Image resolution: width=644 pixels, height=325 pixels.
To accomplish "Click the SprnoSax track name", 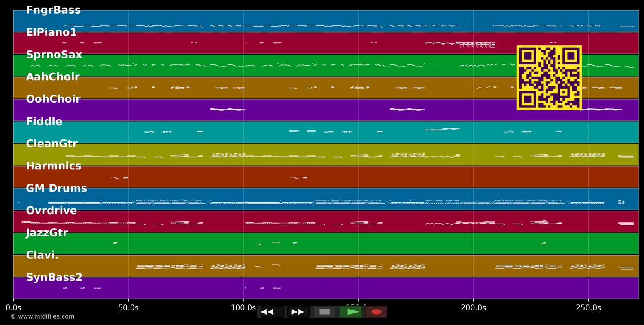I will 54,55.
